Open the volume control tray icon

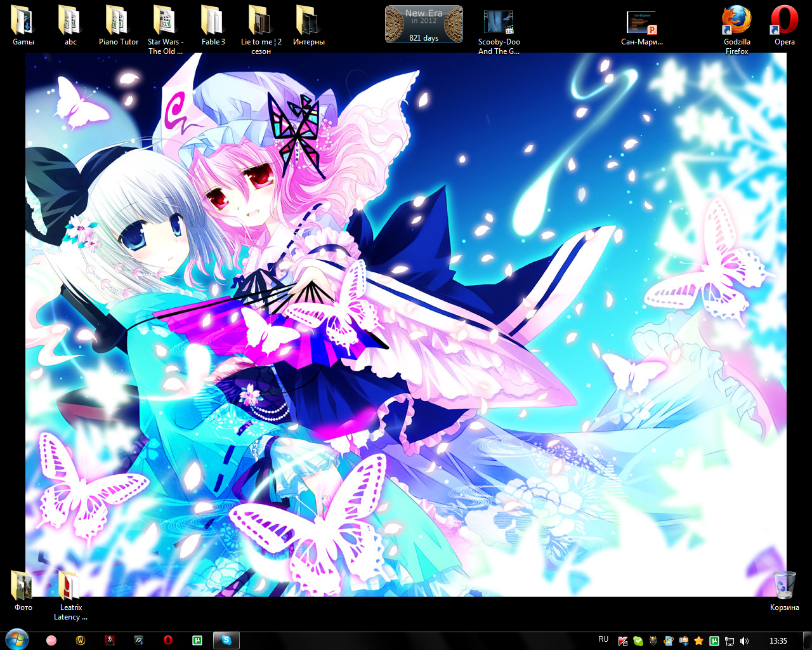(745, 641)
